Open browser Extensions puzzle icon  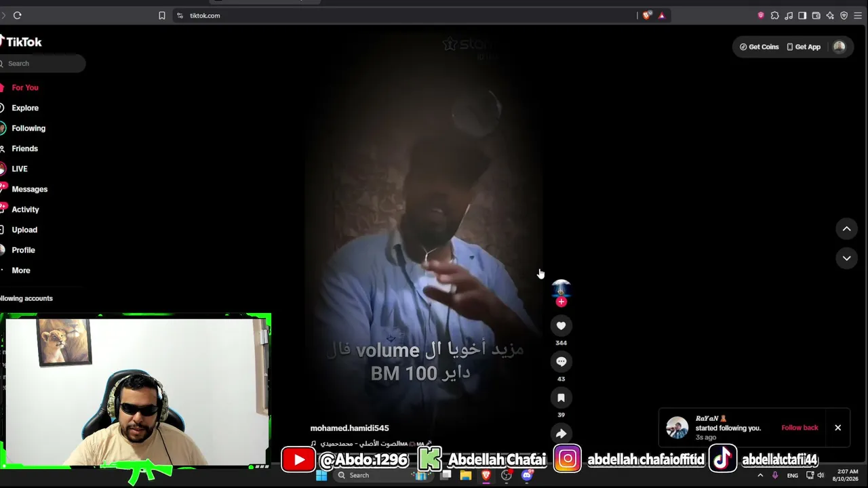click(x=775, y=16)
